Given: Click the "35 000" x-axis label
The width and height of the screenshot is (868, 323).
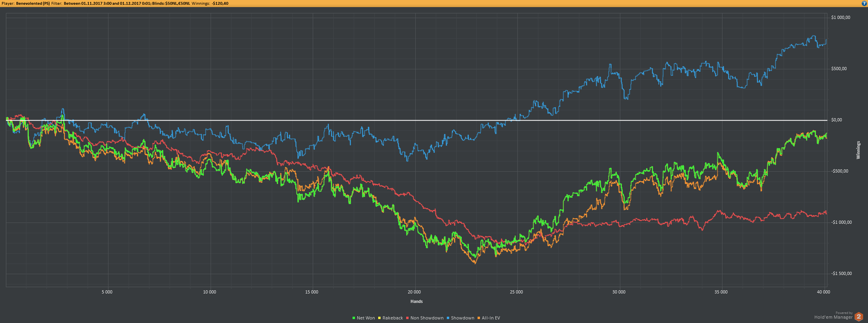Looking at the screenshot, I should (721, 292).
